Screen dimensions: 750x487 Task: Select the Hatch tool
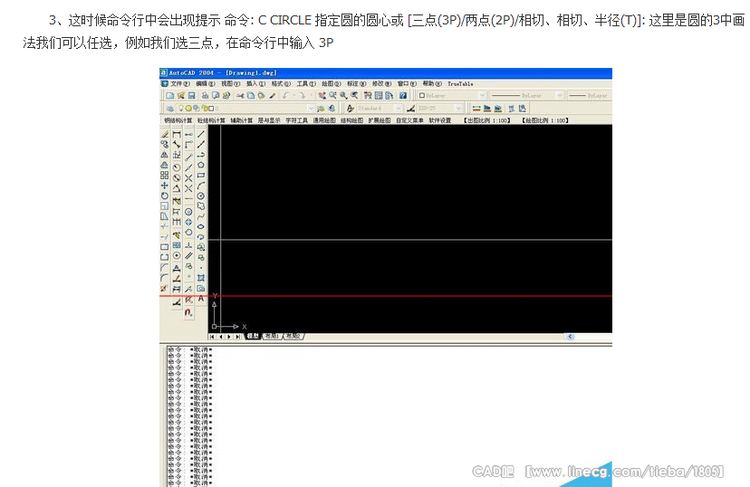[x=200, y=278]
